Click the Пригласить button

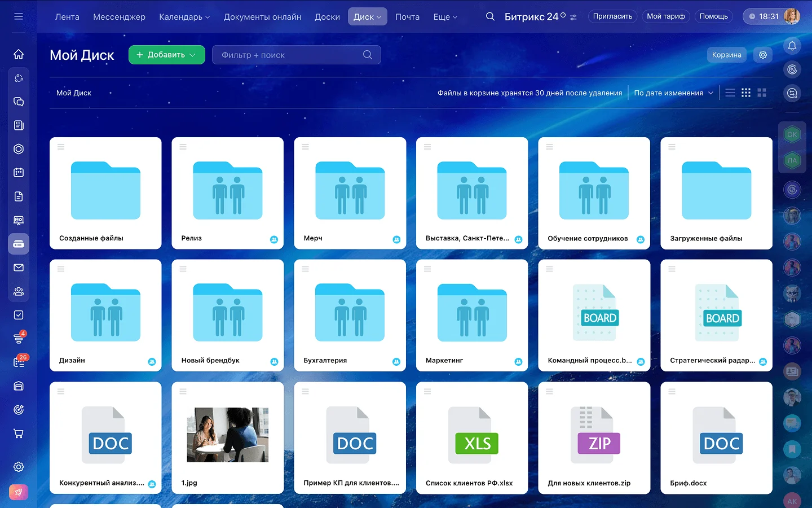pos(612,16)
